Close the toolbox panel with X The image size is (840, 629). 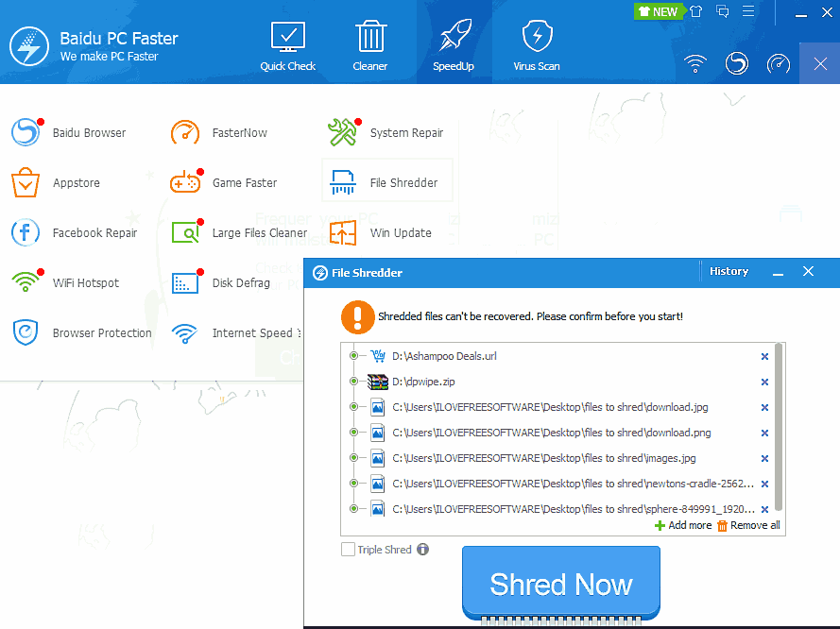(820, 63)
